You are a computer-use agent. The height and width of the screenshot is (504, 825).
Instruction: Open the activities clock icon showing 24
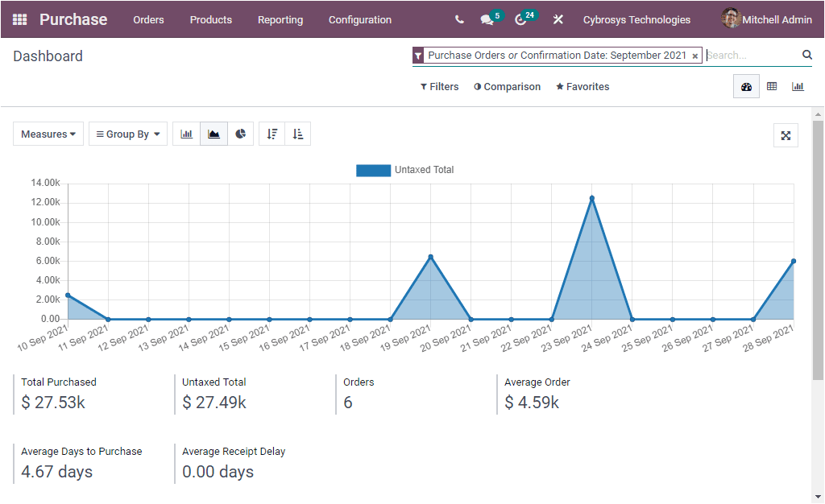click(521, 19)
